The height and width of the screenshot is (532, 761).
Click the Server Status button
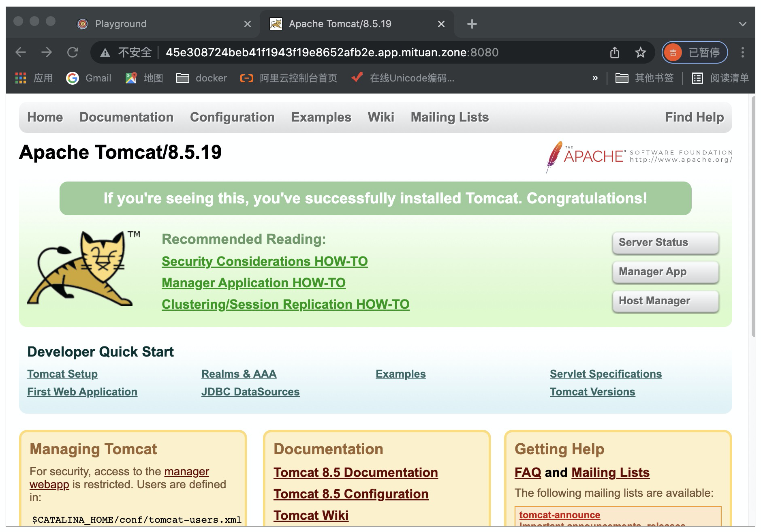click(665, 242)
